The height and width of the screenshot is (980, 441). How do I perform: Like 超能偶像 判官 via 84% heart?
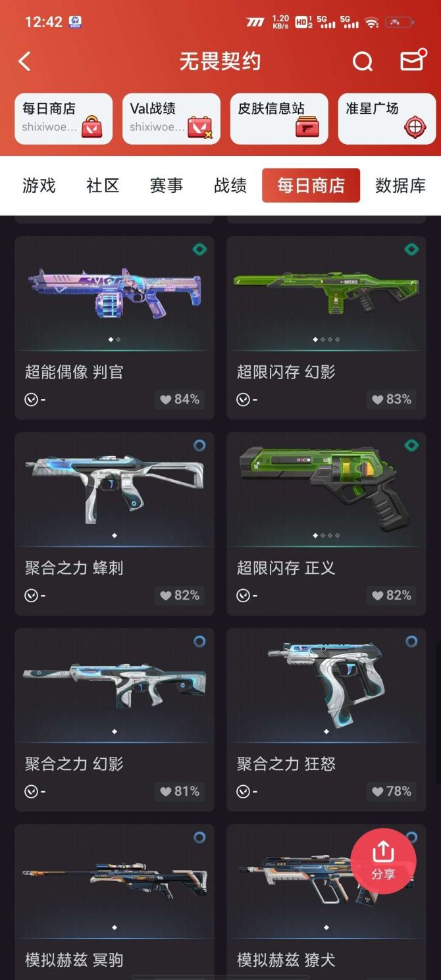pos(180,400)
